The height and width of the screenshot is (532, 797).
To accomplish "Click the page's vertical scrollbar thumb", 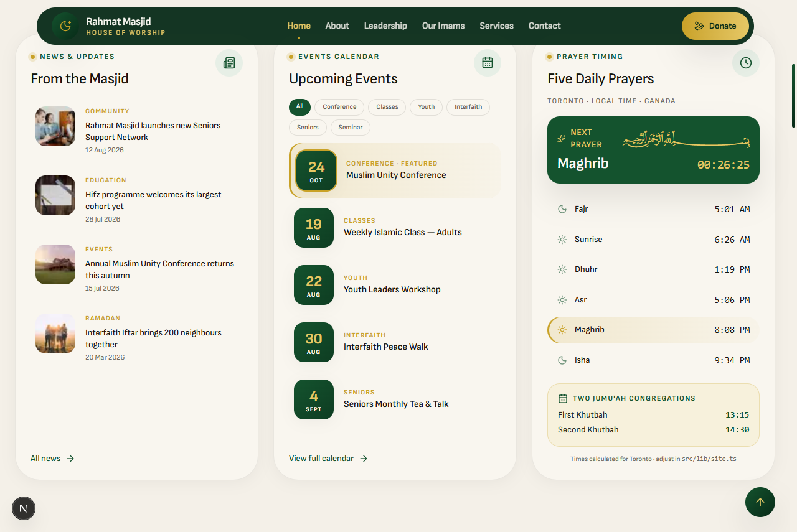I will pyautogui.click(x=793, y=96).
